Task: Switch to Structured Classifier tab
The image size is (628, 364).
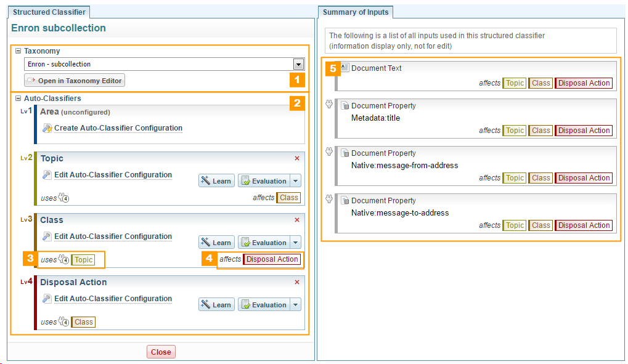Action: point(49,12)
